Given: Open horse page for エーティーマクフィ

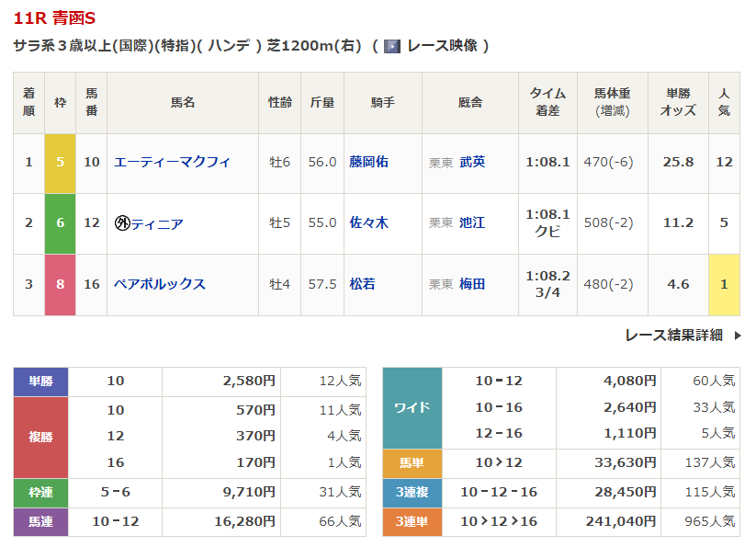Looking at the screenshot, I should [x=172, y=162].
